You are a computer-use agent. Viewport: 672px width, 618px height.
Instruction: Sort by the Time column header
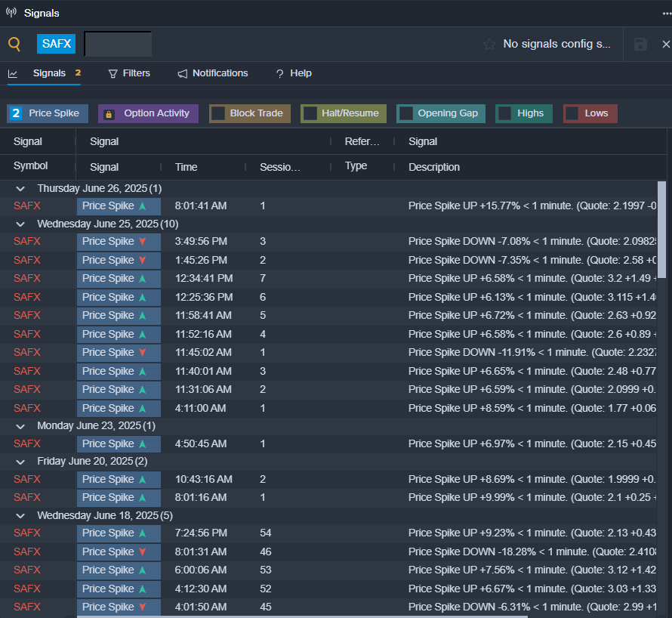click(186, 167)
